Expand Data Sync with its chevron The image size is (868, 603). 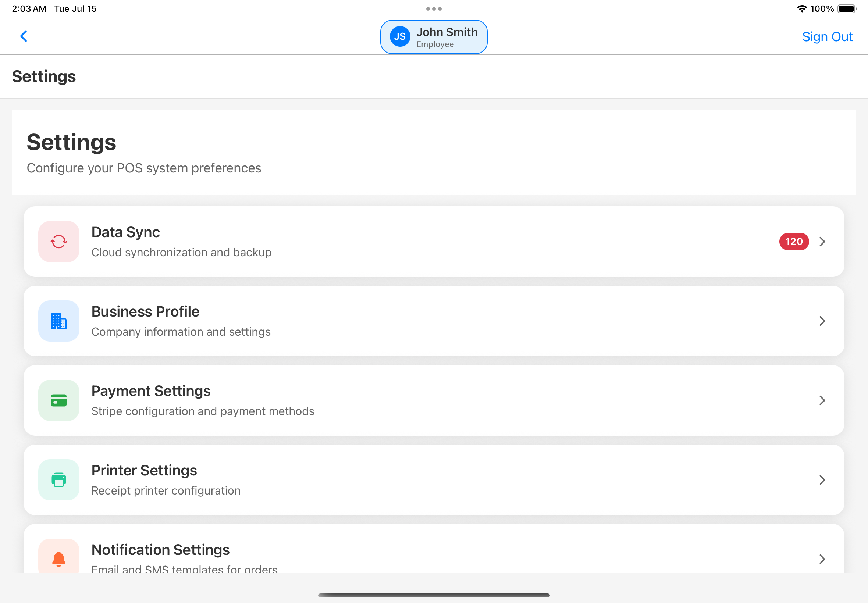(822, 242)
